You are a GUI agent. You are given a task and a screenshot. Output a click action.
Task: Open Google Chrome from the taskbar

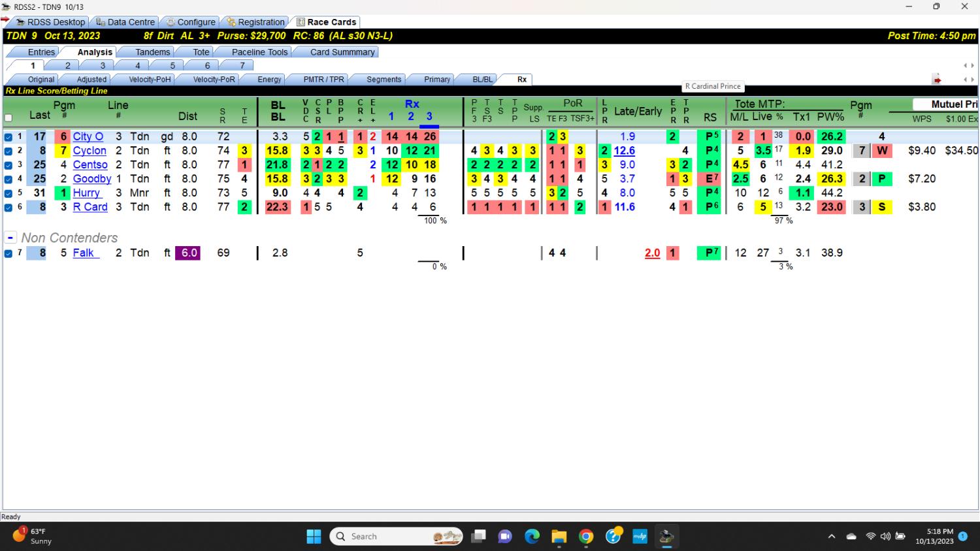(586, 537)
